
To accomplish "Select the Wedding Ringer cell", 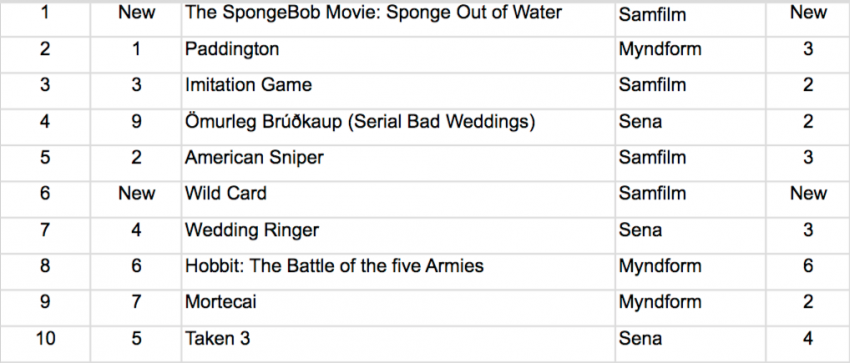I will click(398, 236).
